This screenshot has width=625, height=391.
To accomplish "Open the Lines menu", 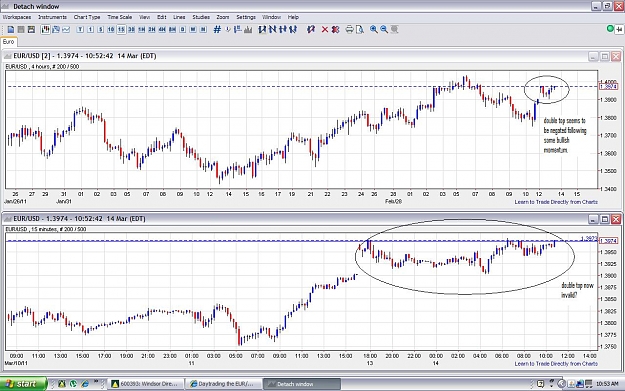I will 179,17.
